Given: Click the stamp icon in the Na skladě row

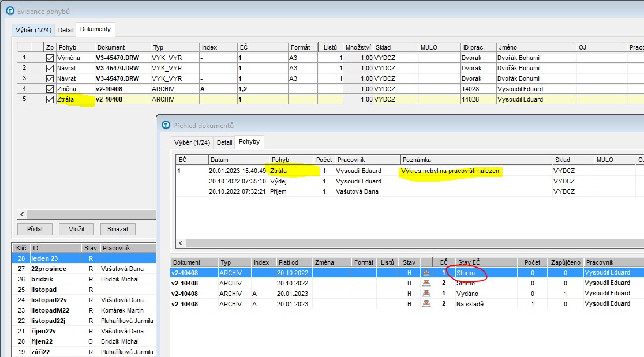Looking at the screenshot, I should click(426, 304).
